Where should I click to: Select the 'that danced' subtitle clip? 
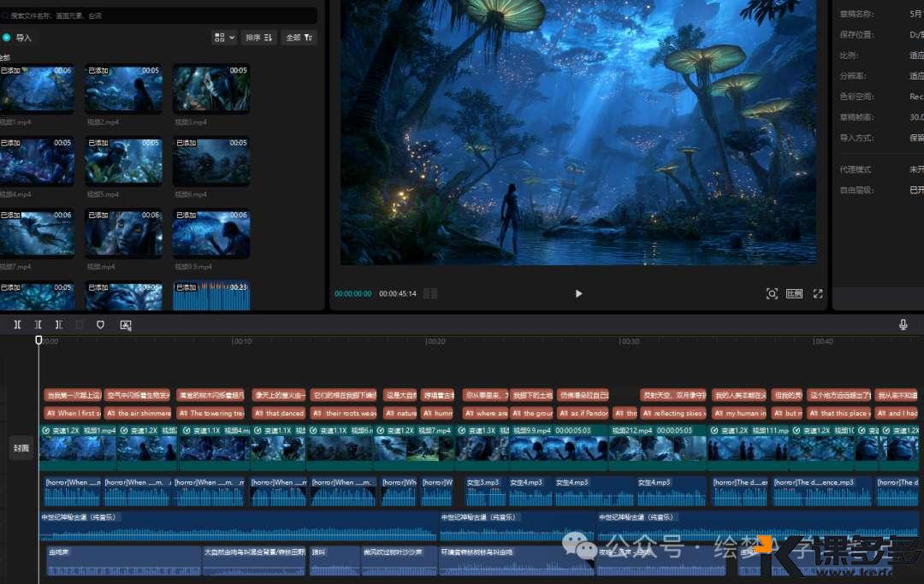coord(279,413)
